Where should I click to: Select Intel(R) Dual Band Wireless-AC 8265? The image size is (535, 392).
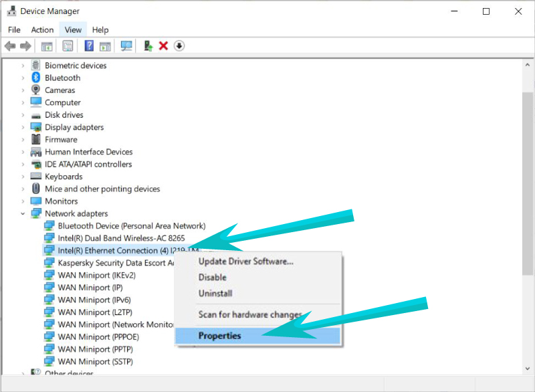121,238
